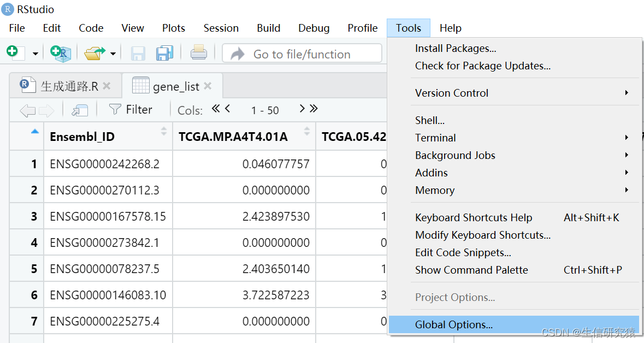Click the Print icon in the toolbar

(x=198, y=53)
